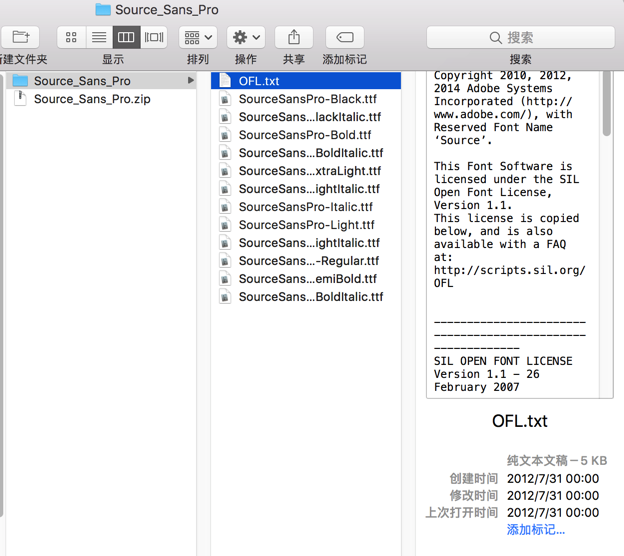Click the OFL.txt name in the preview

click(520, 421)
